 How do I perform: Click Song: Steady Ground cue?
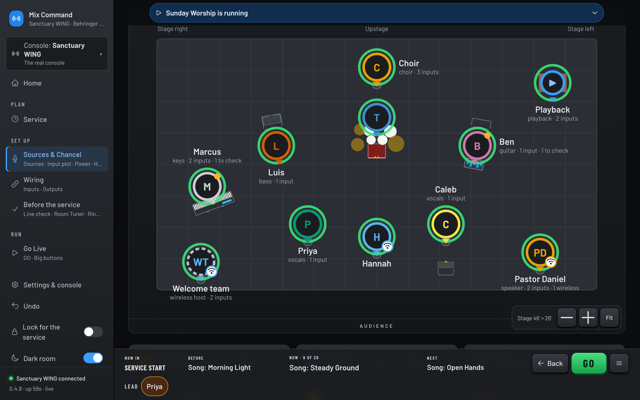324,368
